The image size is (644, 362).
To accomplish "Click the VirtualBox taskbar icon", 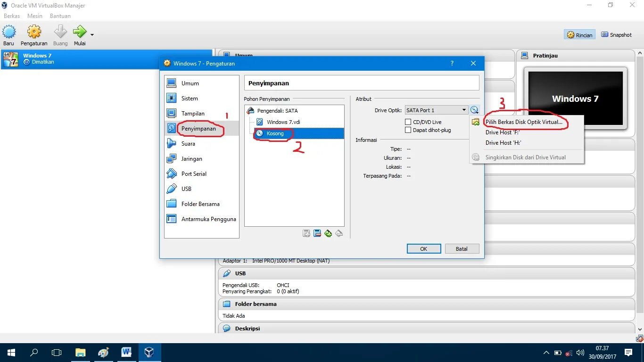I will click(x=149, y=353).
